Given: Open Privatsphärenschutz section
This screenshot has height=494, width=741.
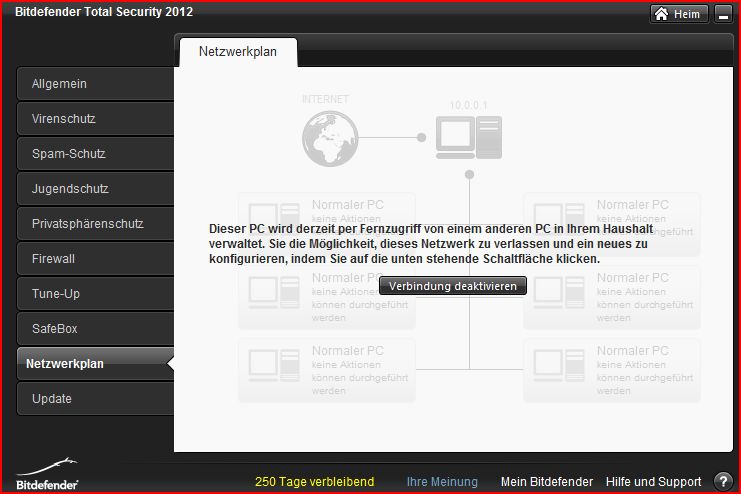Looking at the screenshot, I should click(96, 224).
